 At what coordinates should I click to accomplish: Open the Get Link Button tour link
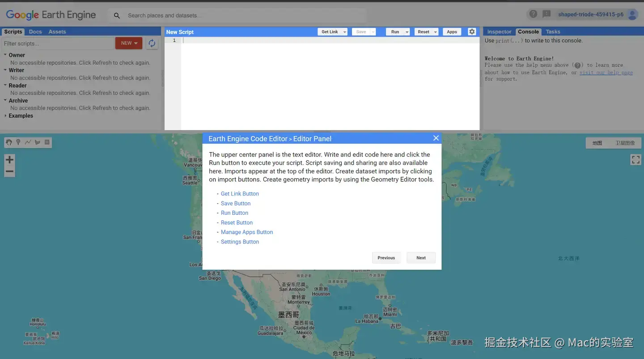click(x=240, y=194)
